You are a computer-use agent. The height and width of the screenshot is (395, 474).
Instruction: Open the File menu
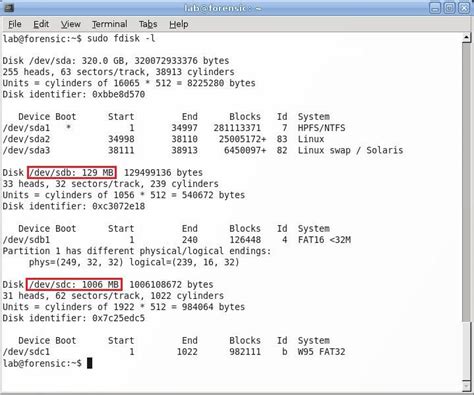click(15, 24)
